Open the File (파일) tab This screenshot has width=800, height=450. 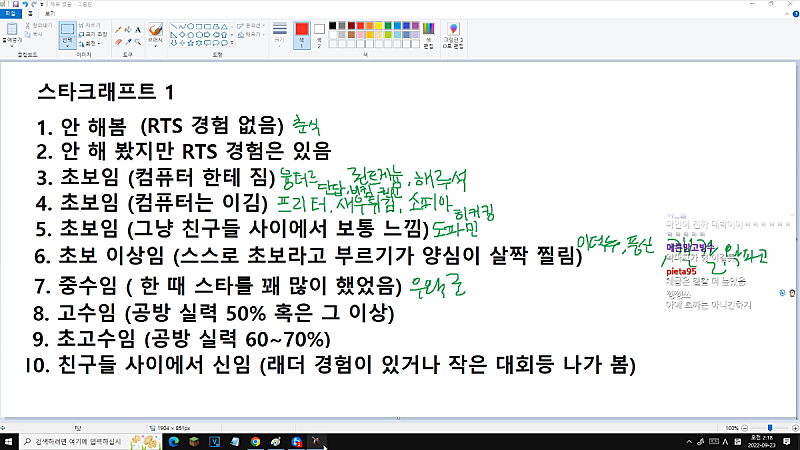[x=11, y=14]
